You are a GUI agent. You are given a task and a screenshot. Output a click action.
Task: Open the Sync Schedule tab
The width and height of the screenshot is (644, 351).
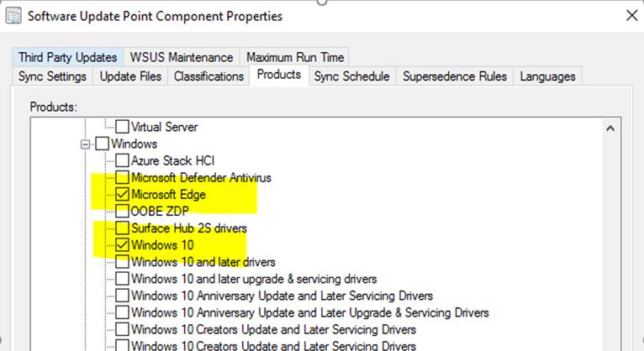pyautogui.click(x=351, y=76)
